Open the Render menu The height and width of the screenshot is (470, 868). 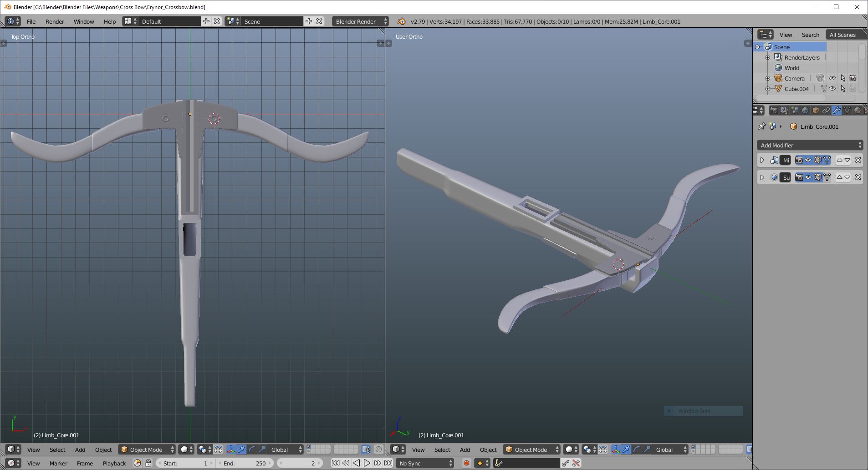[x=55, y=21]
